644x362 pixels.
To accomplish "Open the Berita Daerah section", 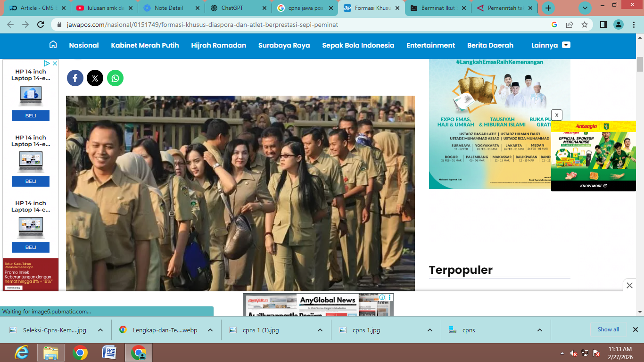I will [490, 45].
